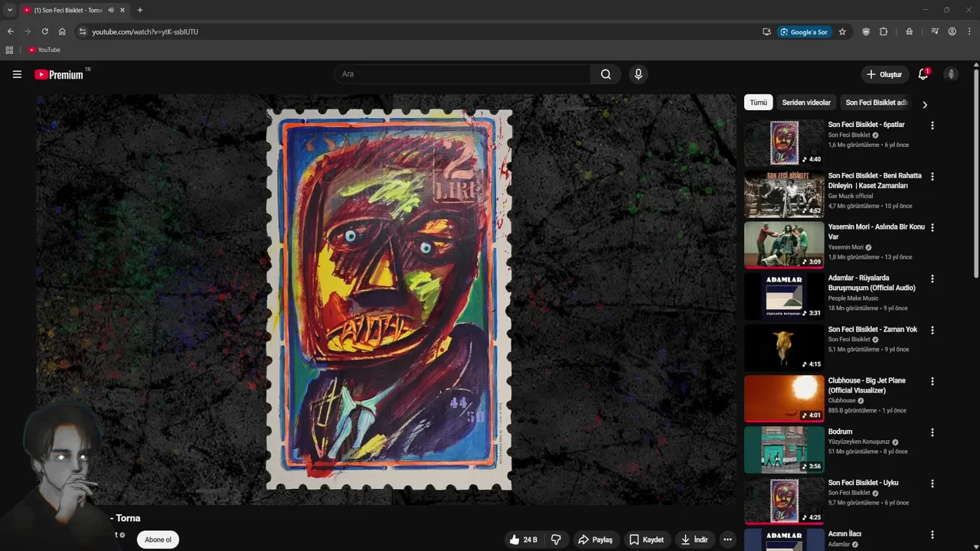The image size is (980, 551).
Task: Open a new browser tab
Action: (x=139, y=10)
